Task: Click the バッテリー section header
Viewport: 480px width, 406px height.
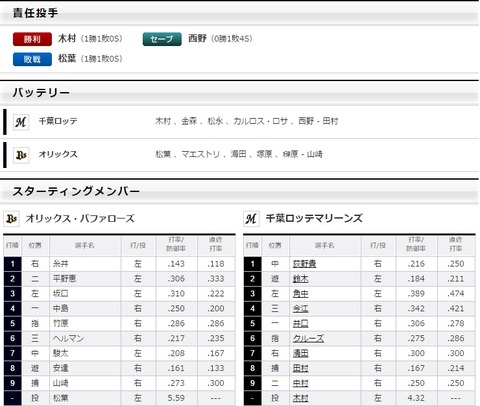Action: point(41,92)
